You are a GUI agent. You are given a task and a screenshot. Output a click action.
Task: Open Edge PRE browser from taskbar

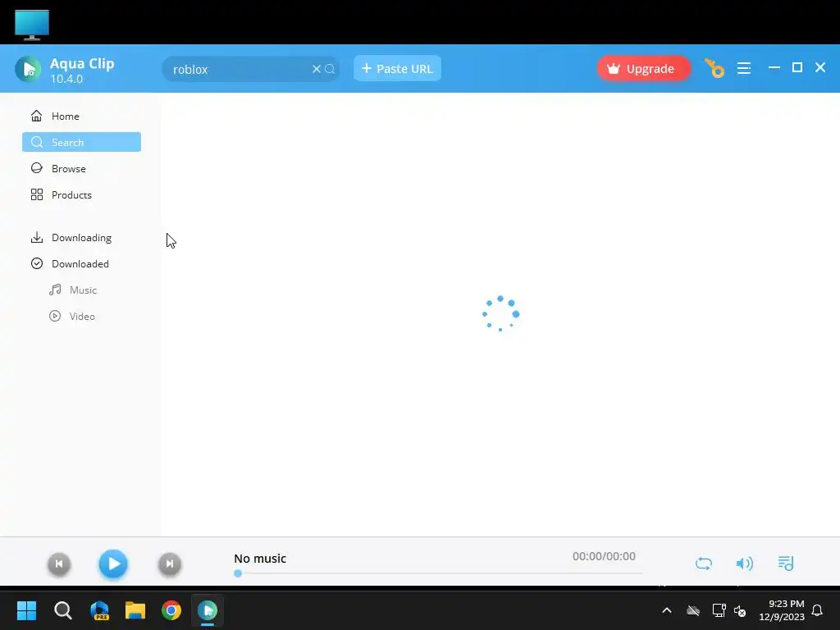point(99,610)
